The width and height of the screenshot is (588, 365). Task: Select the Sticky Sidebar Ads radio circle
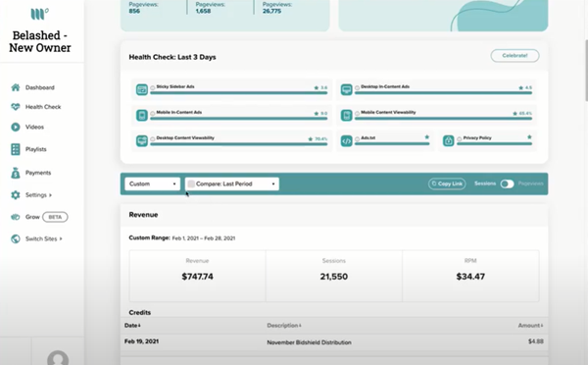[x=153, y=88]
